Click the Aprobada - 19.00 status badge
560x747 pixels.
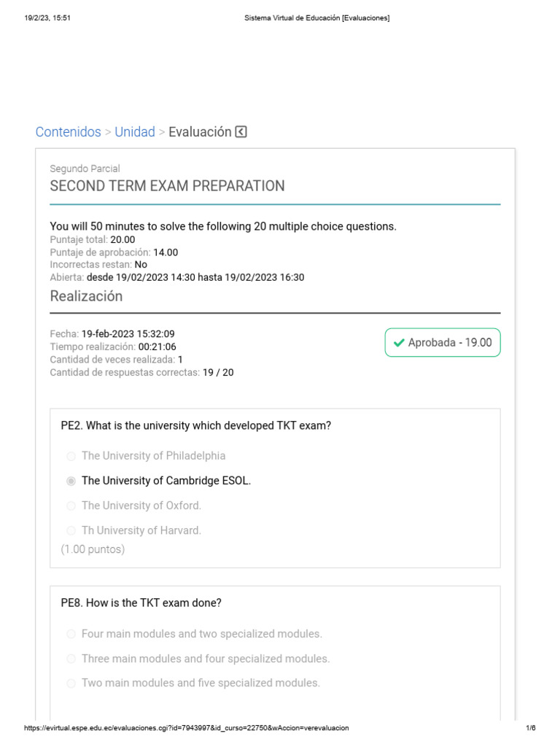443,343
